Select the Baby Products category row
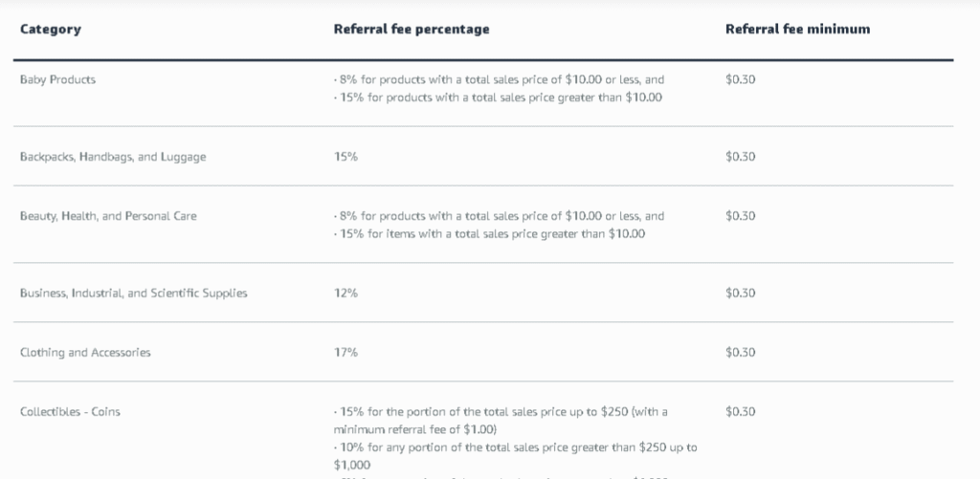The height and width of the screenshot is (479, 980). coord(57,79)
